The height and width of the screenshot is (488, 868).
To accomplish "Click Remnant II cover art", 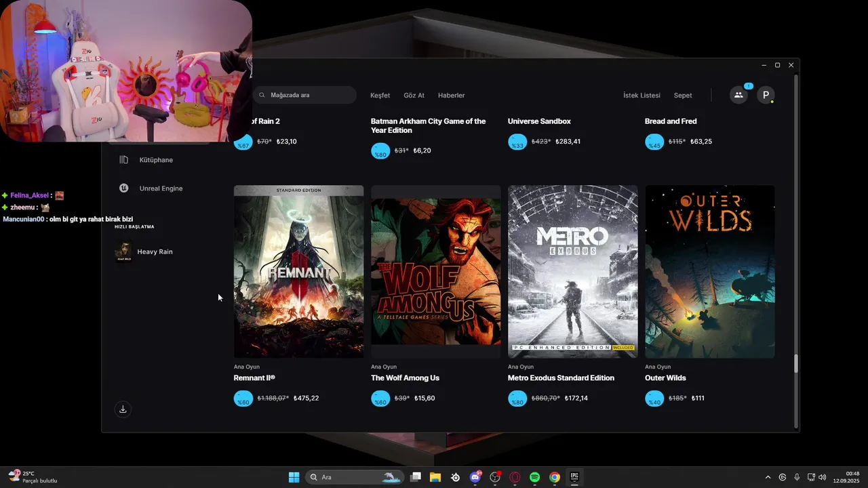I will (x=298, y=271).
